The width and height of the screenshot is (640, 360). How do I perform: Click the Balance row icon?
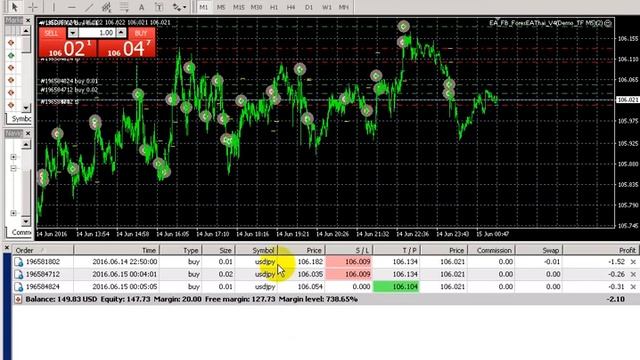tap(18, 300)
